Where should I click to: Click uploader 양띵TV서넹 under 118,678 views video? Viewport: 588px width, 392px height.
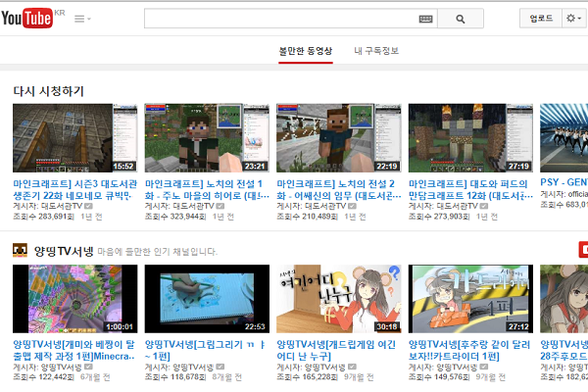193,367
